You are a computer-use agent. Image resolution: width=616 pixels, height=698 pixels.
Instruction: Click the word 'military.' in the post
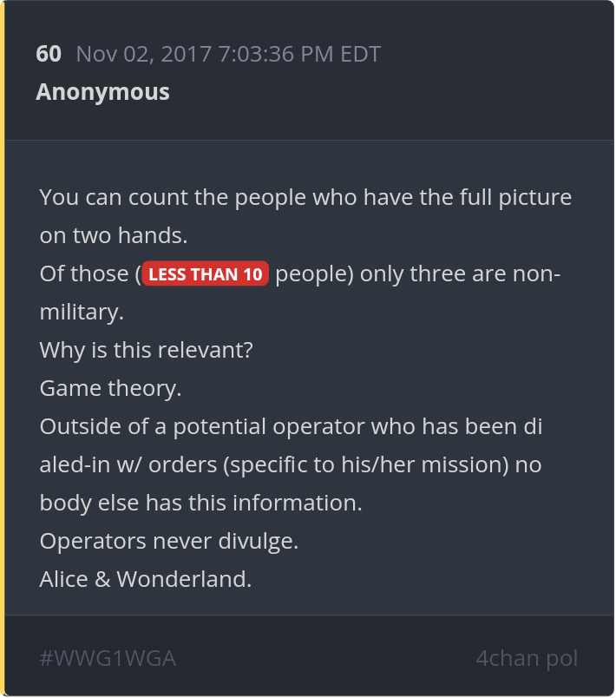[82, 312]
